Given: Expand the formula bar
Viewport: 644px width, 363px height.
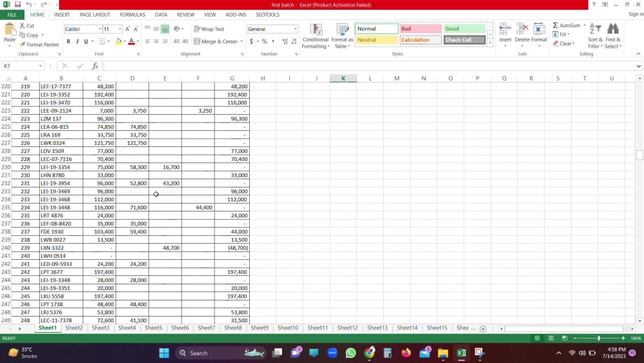Looking at the screenshot, I should (x=638, y=66).
